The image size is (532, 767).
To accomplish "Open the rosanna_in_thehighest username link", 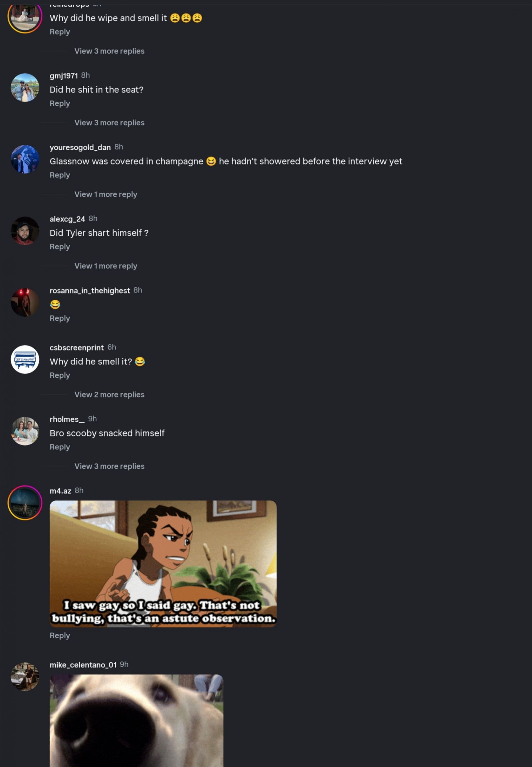I will 90,291.
